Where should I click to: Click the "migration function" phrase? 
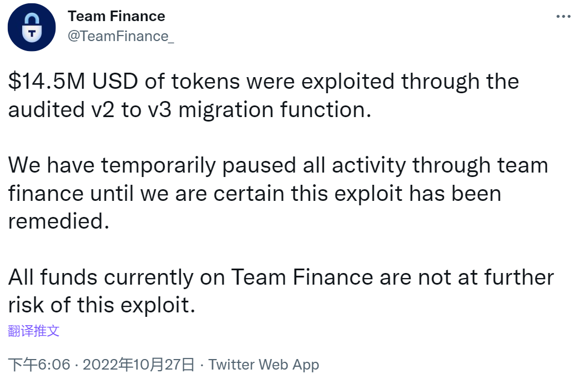pyautogui.click(x=274, y=110)
